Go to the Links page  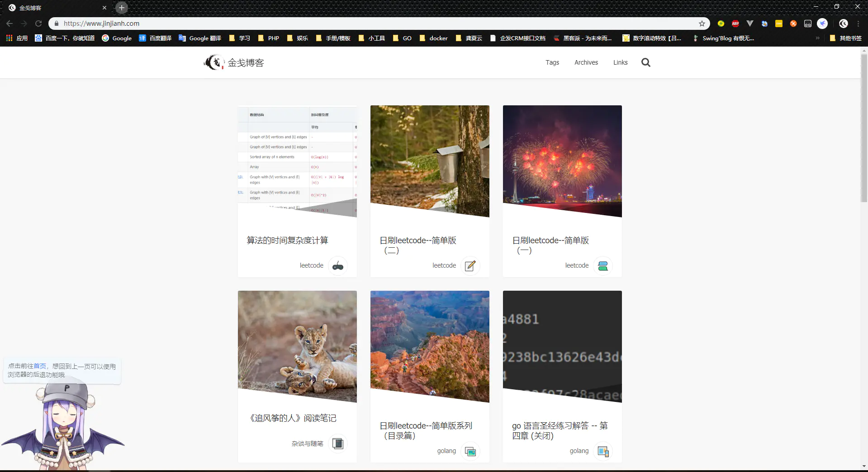pos(621,62)
